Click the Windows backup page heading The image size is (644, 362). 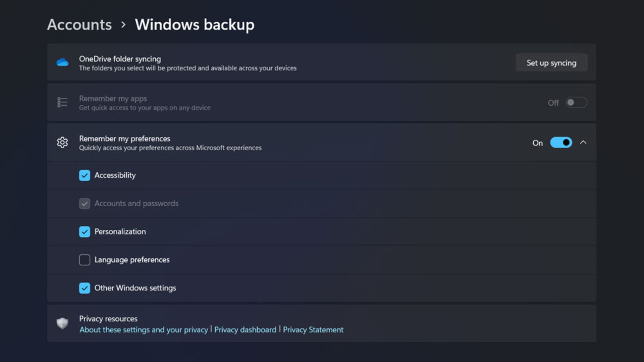[195, 25]
